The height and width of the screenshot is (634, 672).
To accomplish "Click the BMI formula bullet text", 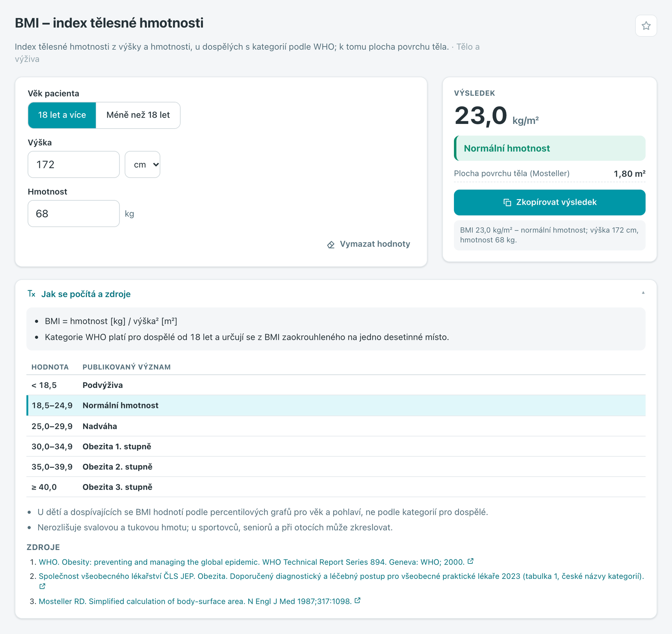I will click(111, 321).
